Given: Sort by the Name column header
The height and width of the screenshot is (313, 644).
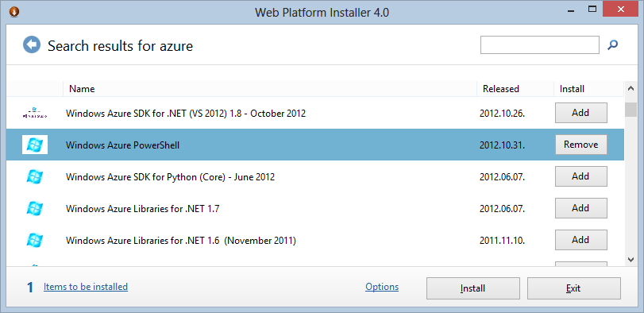Looking at the screenshot, I should pyautogui.click(x=270, y=89).
